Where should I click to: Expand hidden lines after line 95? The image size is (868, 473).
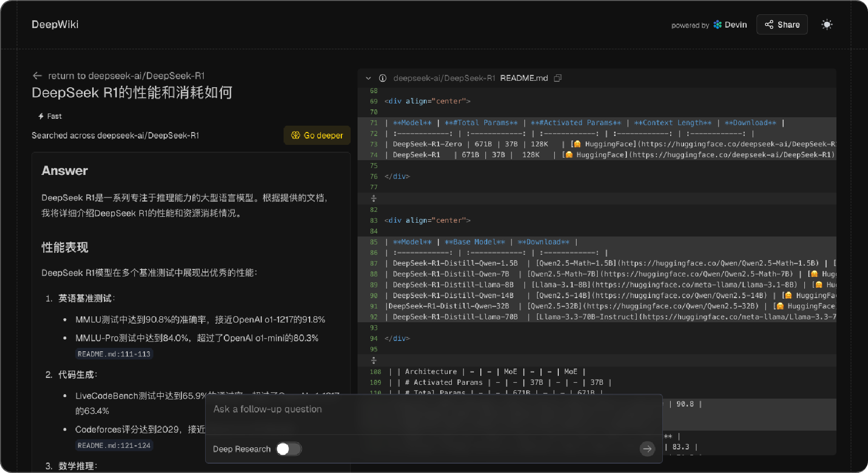373,360
